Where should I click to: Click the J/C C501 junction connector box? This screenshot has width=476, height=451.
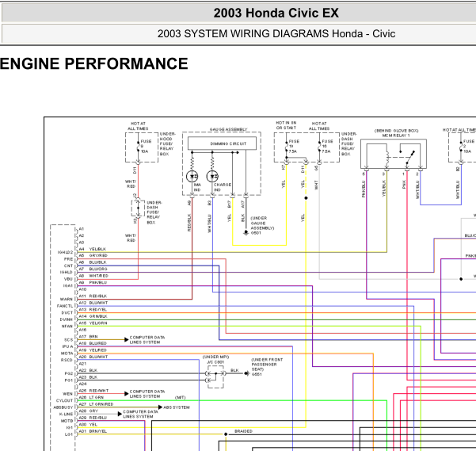[216, 377]
